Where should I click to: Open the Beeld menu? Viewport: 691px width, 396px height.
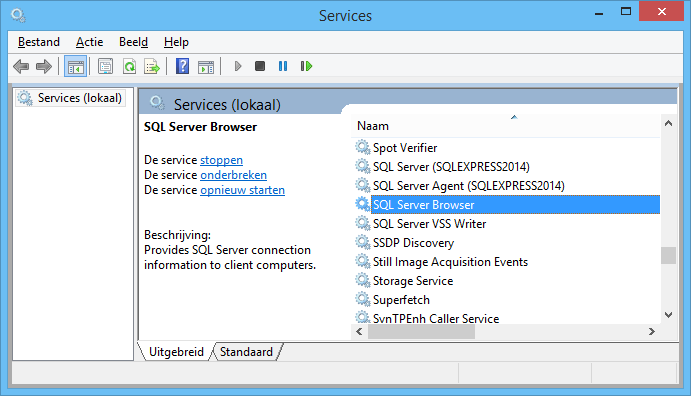(134, 42)
